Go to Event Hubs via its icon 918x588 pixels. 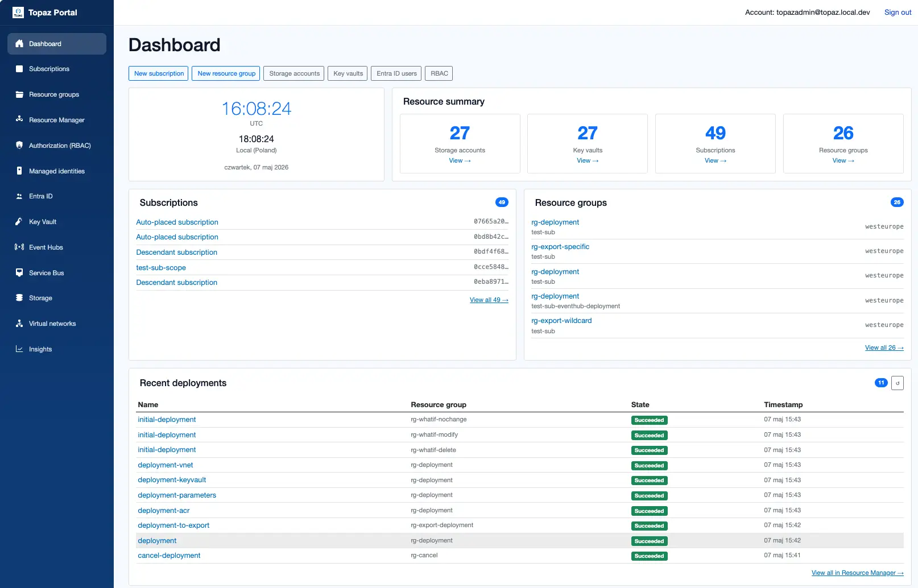[19, 247]
